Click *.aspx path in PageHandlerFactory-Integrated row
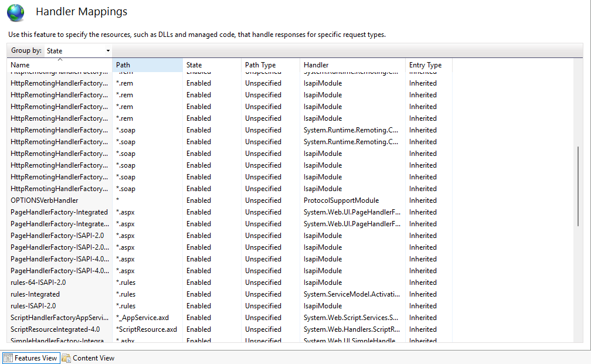The image size is (591, 364). click(125, 212)
